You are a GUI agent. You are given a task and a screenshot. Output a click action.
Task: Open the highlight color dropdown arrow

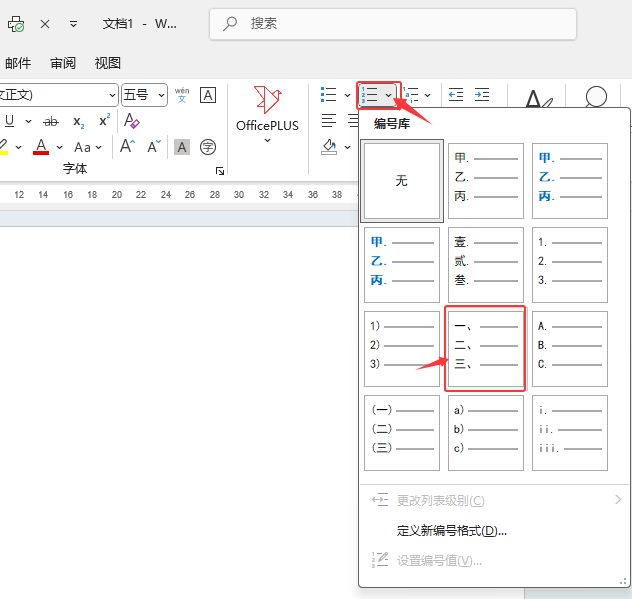pos(18,148)
